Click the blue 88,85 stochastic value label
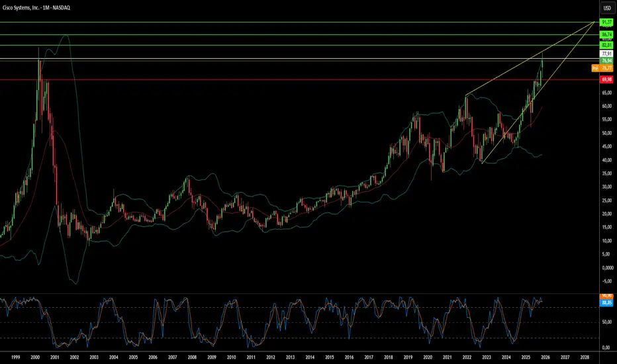The image size is (617, 364). [x=607, y=302]
